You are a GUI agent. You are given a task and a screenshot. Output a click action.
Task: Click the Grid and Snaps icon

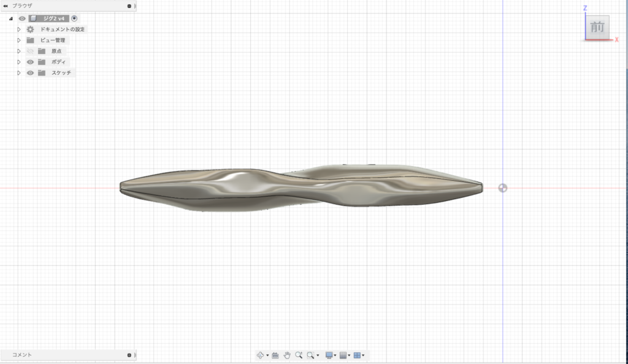[x=343, y=355]
